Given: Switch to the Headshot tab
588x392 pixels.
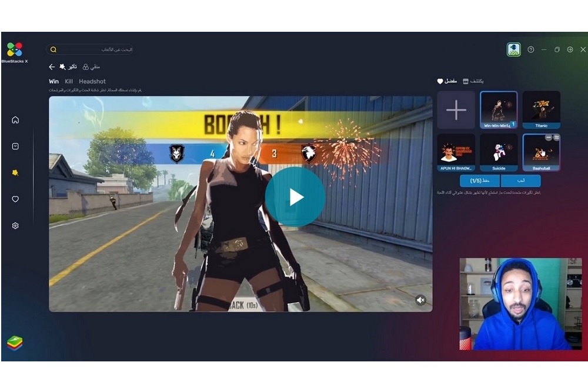Looking at the screenshot, I should (x=92, y=82).
